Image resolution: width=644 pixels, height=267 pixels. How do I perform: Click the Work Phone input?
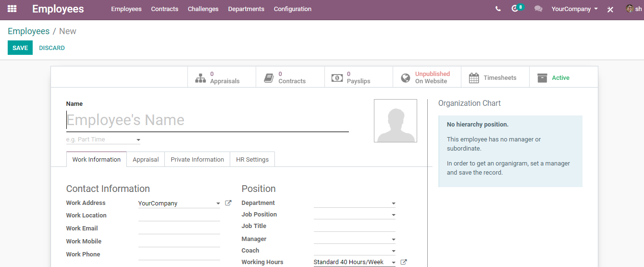point(179,254)
